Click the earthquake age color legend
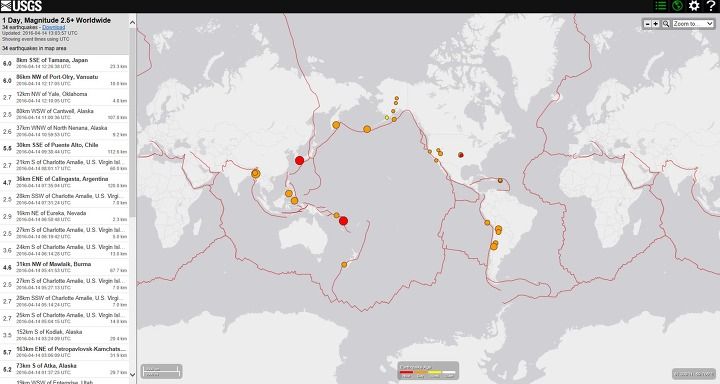 [x=428, y=371]
